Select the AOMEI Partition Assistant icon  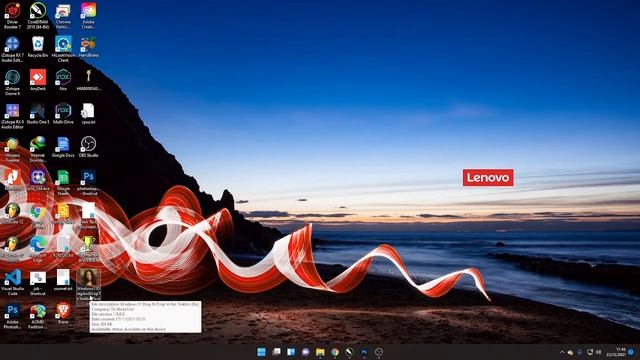[38, 316]
